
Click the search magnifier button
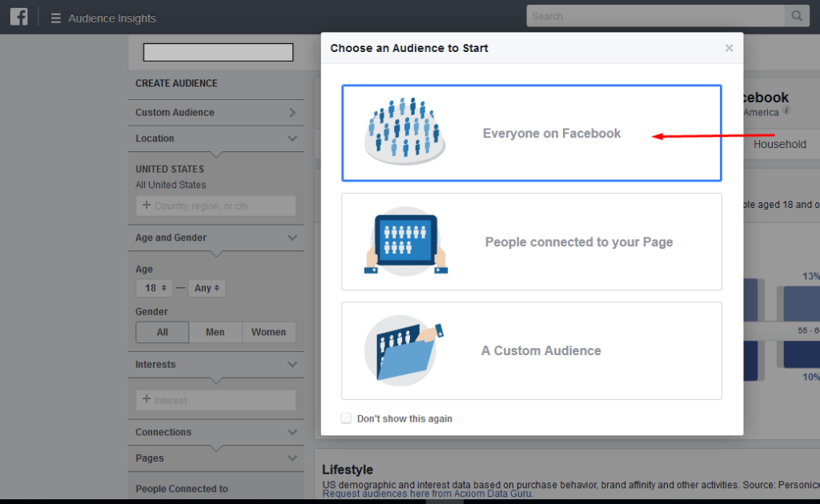coord(797,16)
